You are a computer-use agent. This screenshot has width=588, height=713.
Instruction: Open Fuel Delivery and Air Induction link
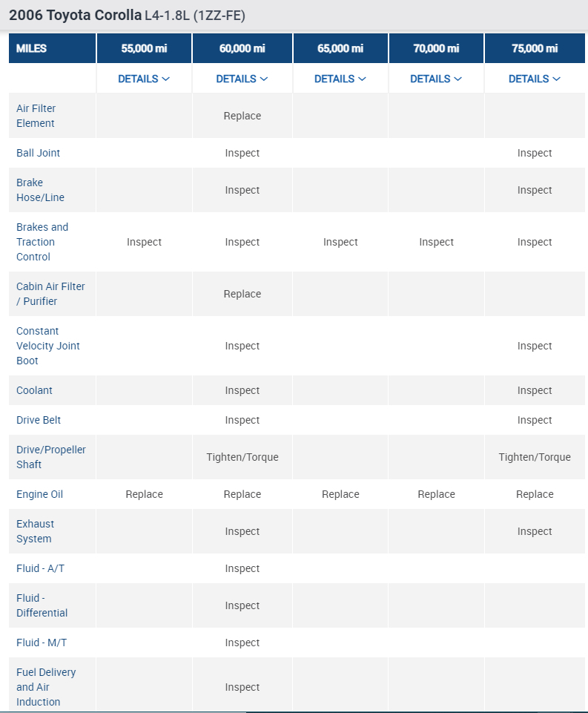(46, 687)
